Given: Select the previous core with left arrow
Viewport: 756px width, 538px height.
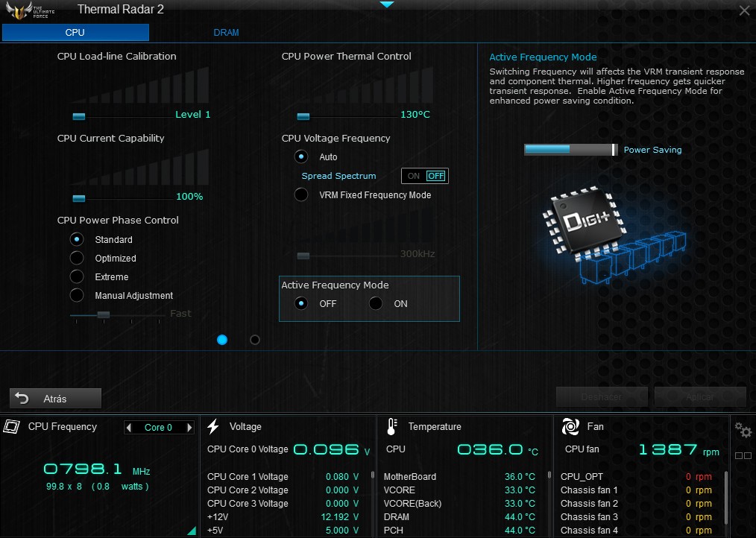Looking at the screenshot, I should 128,428.
